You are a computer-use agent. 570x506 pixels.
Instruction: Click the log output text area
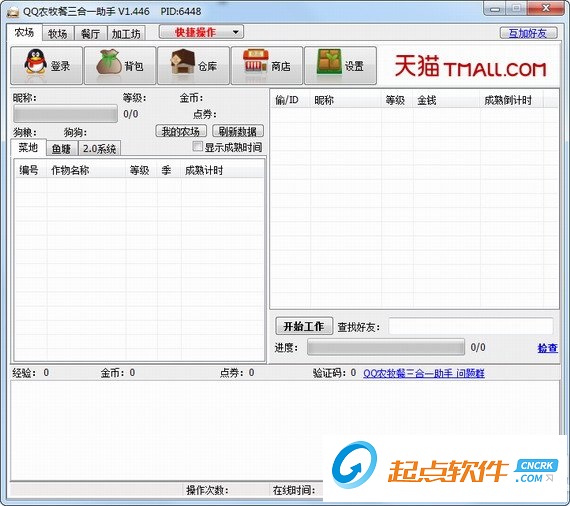(285, 430)
